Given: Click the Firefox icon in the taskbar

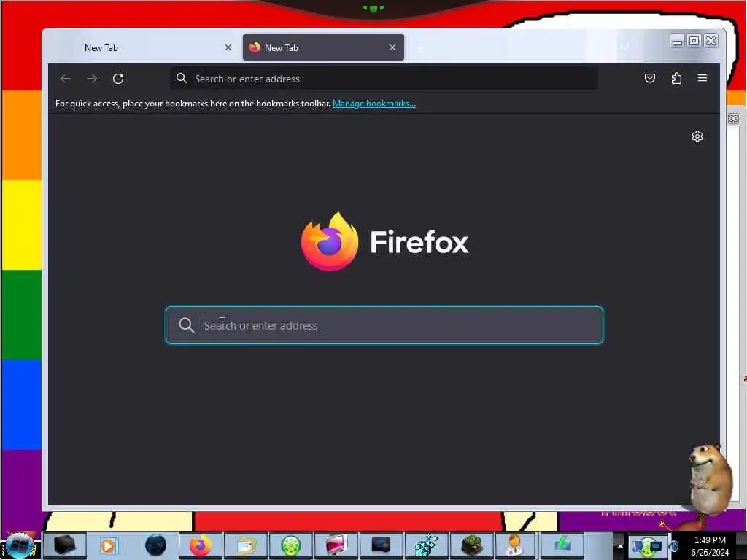Looking at the screenshot, I should pyautogui.click(x=201, y=545).
